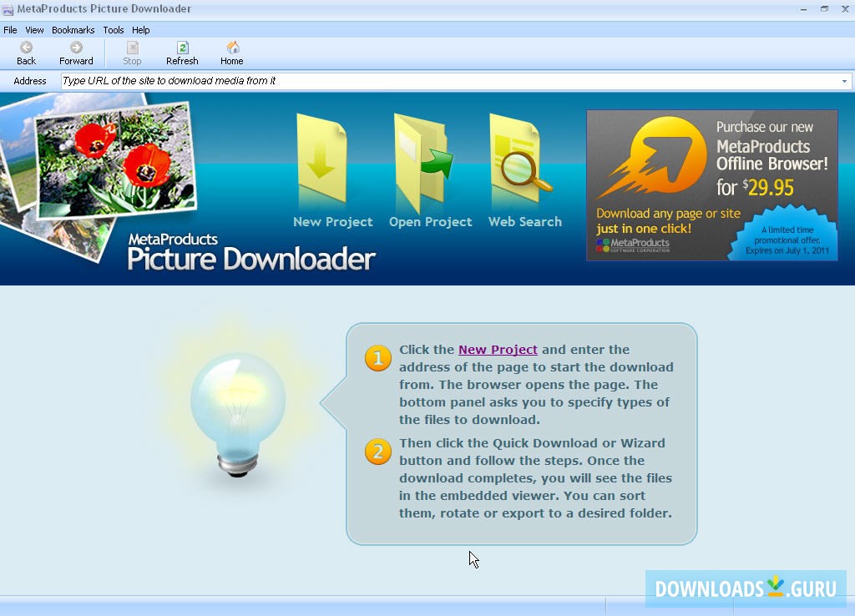Image resolution: width=855 pixels, height=616 pixels.
Task: Click the orange arrow Offline Browser logo
Action: [x=652, y=158]
